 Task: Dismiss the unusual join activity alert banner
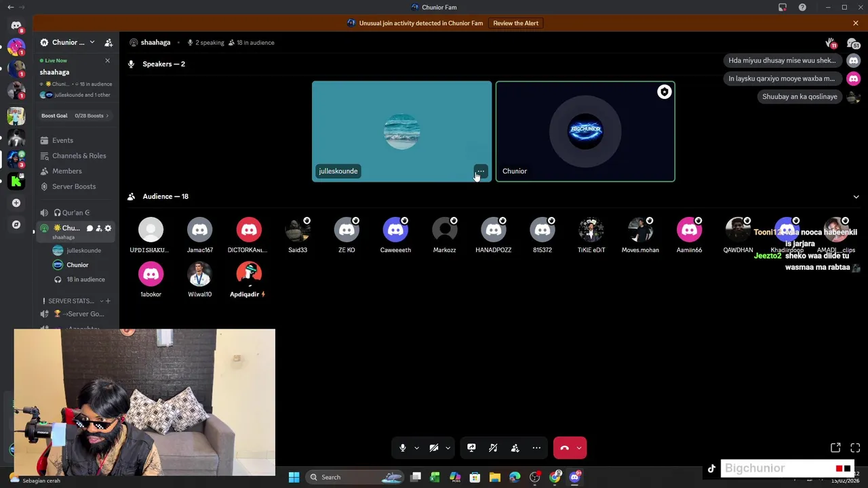point(856,23)
